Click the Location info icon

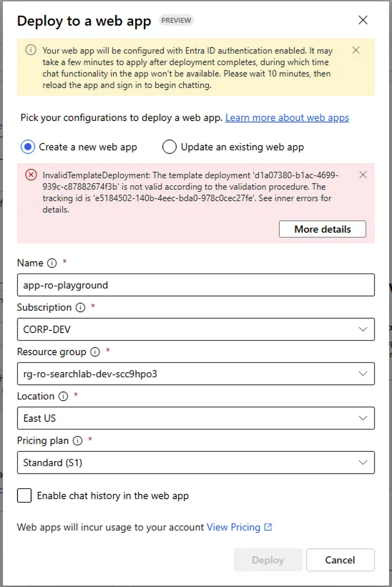[63, 397]
